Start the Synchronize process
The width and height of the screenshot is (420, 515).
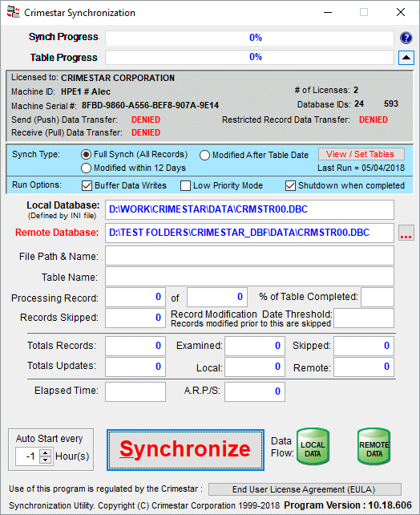pos(185,450)
